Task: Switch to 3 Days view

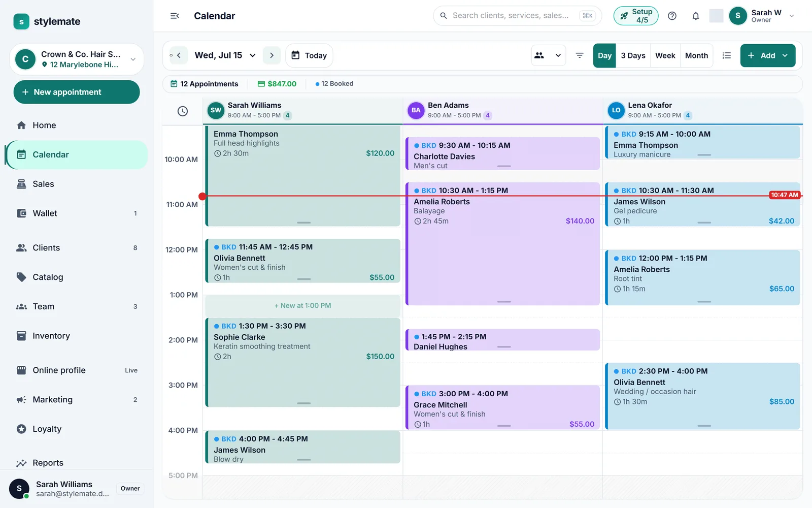Action: coord(633,55)
